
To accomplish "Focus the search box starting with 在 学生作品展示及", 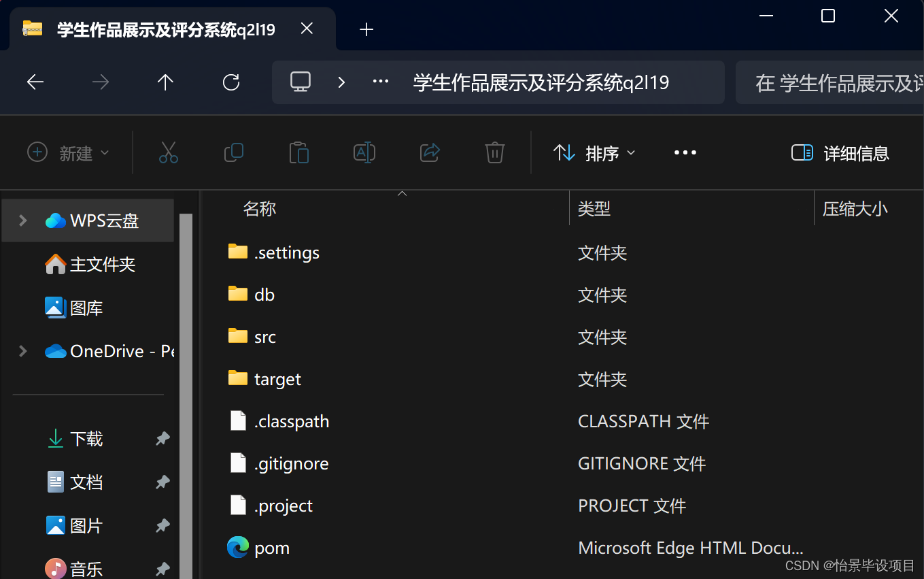I will (x=829, y=82).
